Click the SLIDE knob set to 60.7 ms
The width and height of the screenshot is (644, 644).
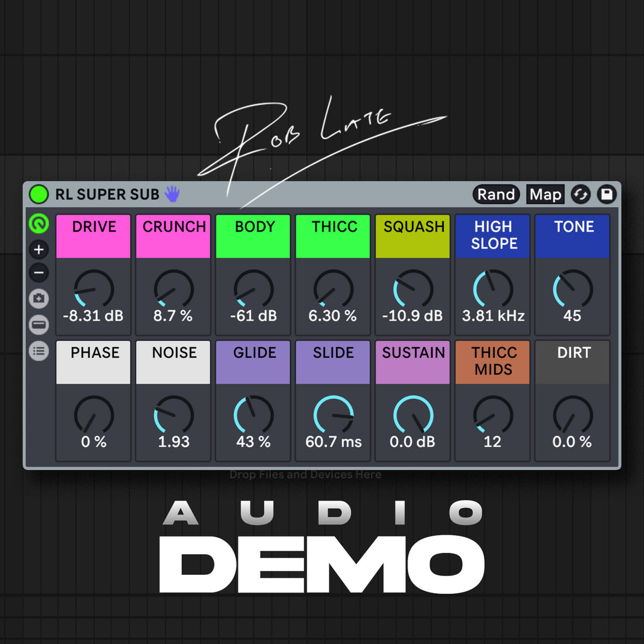click(333, 415)
